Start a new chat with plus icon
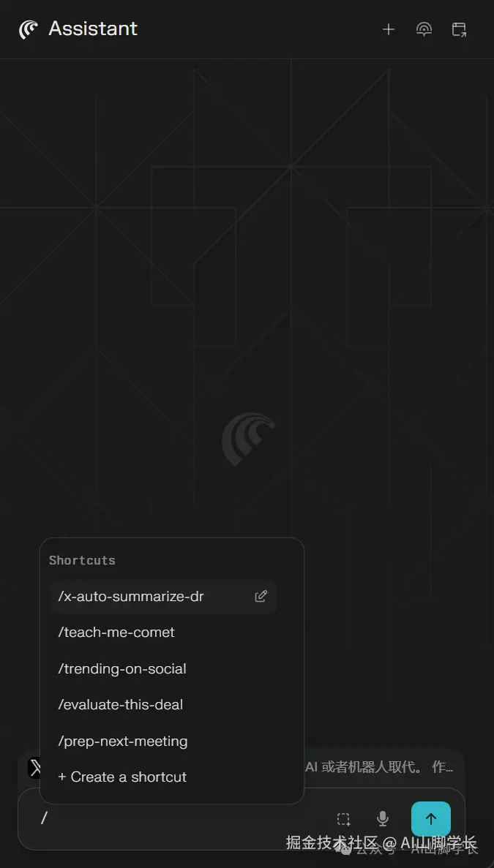The height and width of the screenshot is (868, 494). [x=389, y=29]
